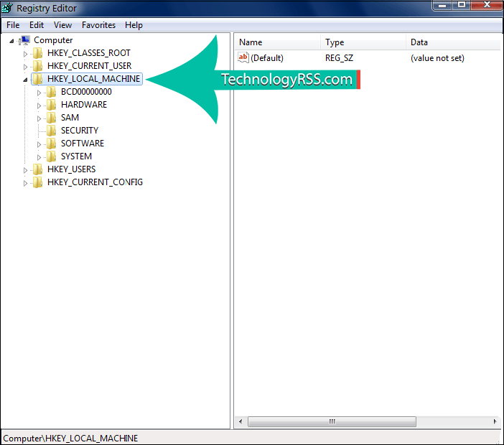
Task: Click the (Default) string value icon
Action: (243, 58)
